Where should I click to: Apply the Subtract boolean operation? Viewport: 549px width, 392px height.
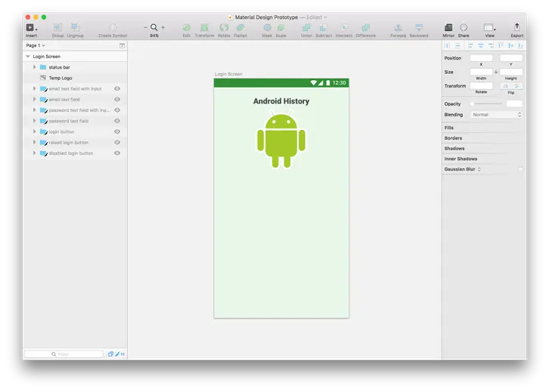(x=324, y=27)
